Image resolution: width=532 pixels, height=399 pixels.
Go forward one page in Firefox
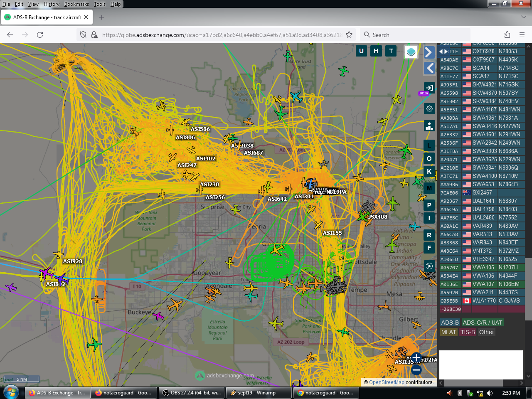(x=25, y=35)
